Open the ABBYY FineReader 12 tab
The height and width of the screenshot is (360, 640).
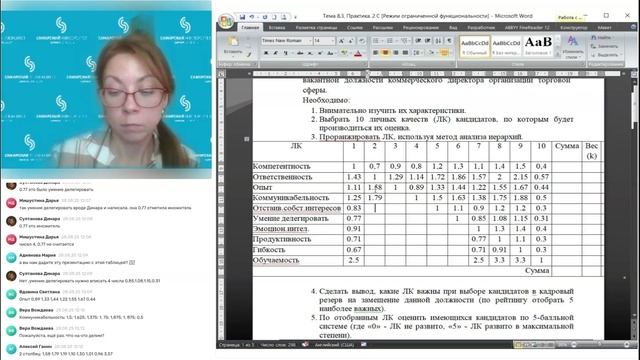click(527, 28)
